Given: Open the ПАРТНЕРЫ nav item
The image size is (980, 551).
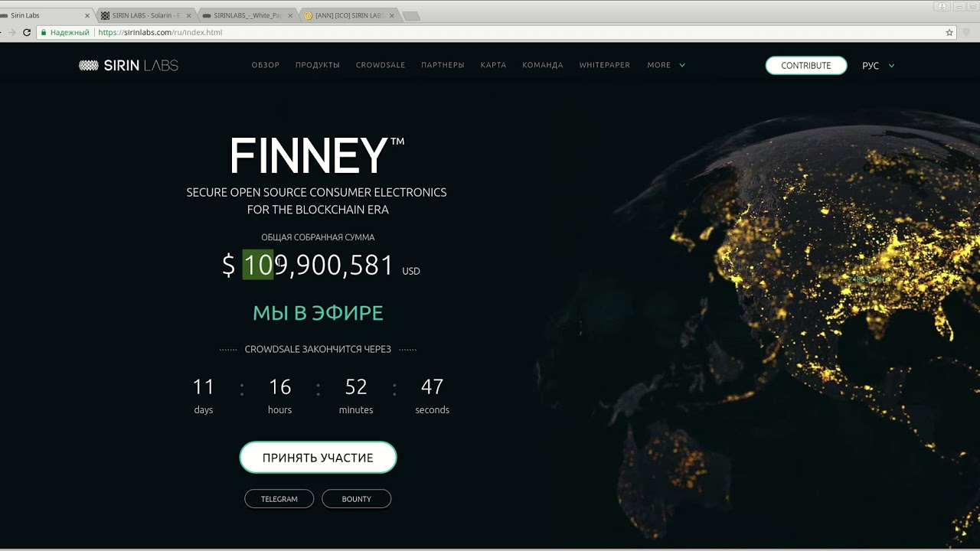Looking at the screenshot, I should [443, 65].
